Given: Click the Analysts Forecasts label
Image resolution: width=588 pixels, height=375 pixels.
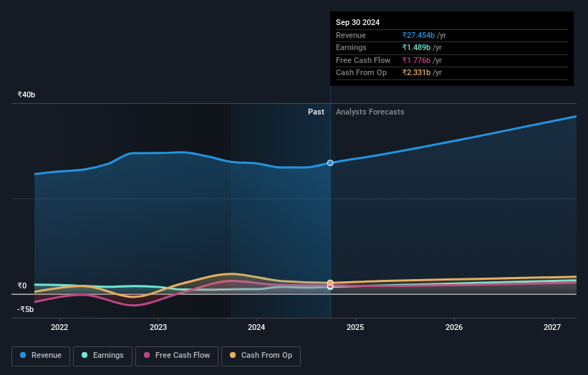Looking at the screenshot, I should 370,112.
